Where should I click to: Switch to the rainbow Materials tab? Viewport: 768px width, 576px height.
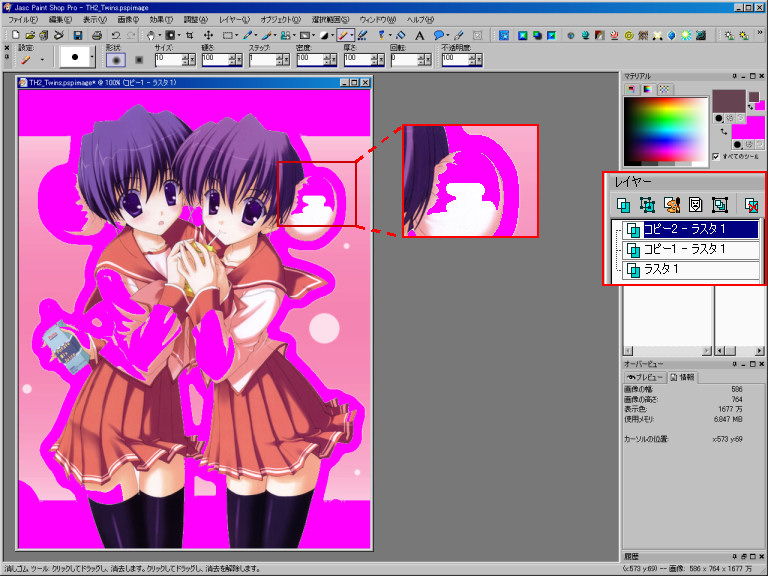[x=647, y=89]
